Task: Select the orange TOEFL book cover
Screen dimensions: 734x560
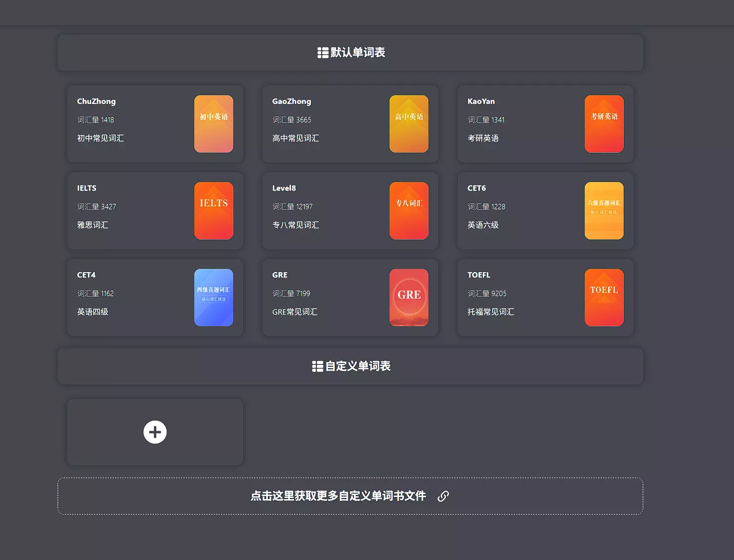Action: [604, 298]
